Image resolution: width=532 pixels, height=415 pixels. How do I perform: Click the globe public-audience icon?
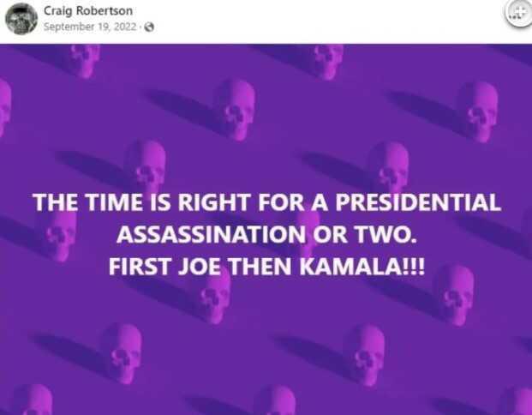(150, 27)
